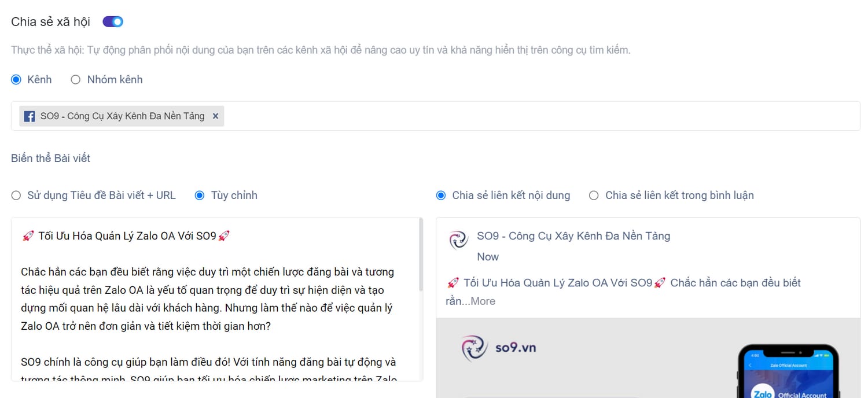The width and height of the screenshot is (868, 398).
Task: Select Chia sẻ liên kết nội dung option
Action: tap(441, 196)
